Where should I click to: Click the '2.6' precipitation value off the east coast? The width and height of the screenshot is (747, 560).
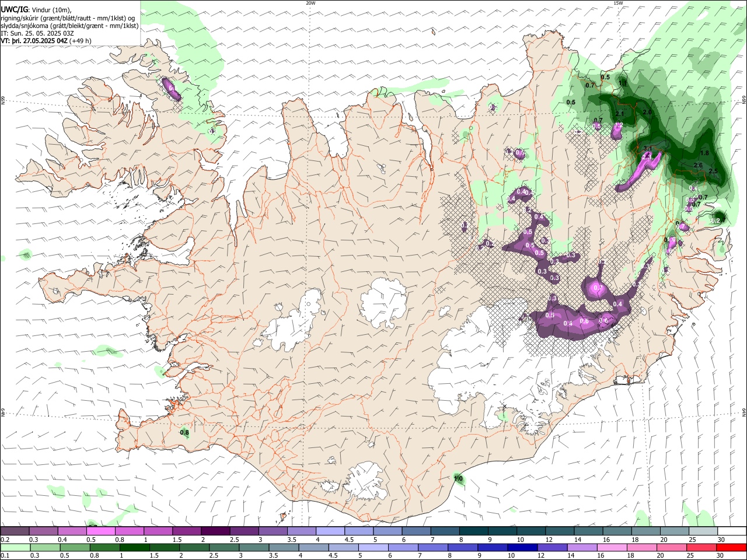coord(698,165)
